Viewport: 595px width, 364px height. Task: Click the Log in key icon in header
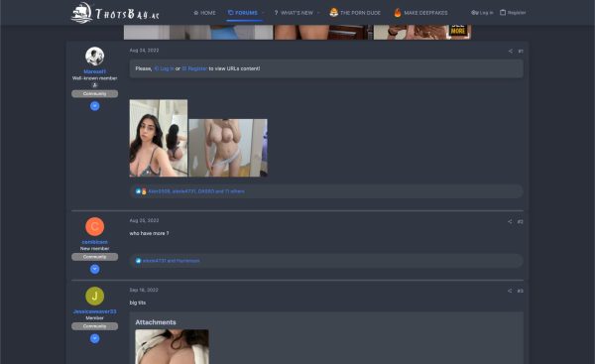click(x=474, y=13)
